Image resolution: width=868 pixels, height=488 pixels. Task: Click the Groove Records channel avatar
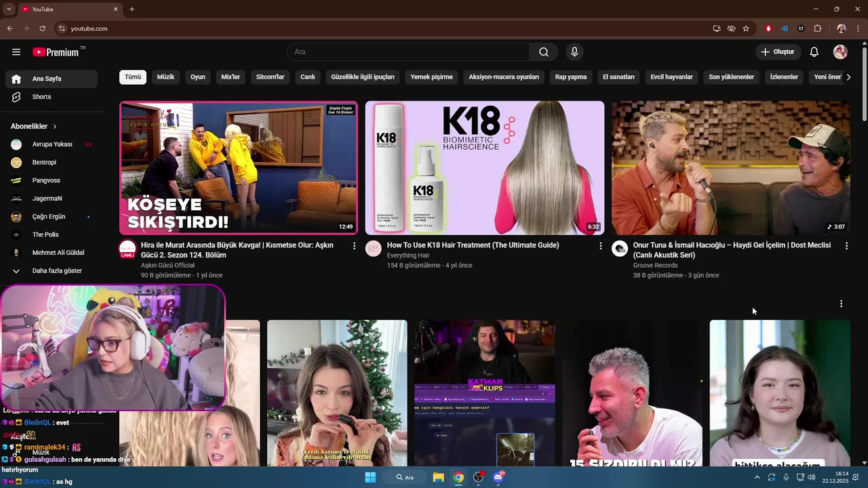point(620,249)
